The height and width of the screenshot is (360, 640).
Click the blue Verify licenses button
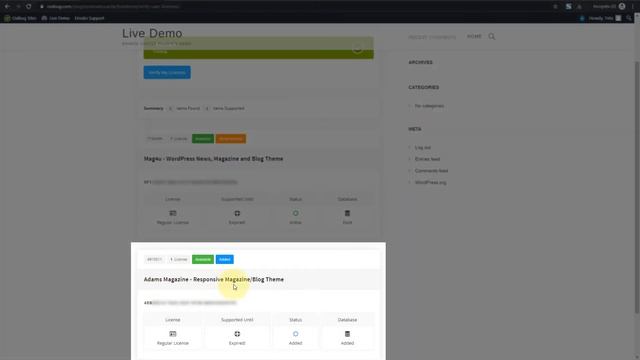[167, 72]
